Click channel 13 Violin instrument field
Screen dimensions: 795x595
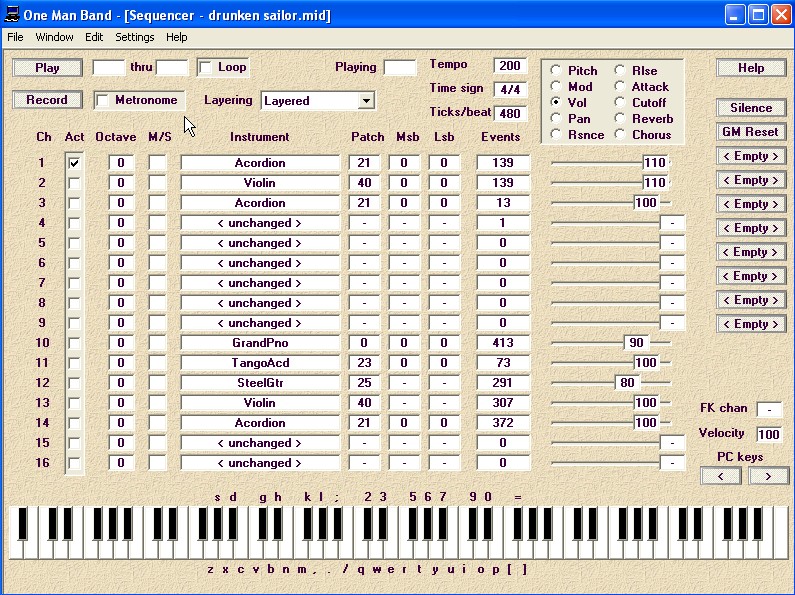click(x=260, y=403)
